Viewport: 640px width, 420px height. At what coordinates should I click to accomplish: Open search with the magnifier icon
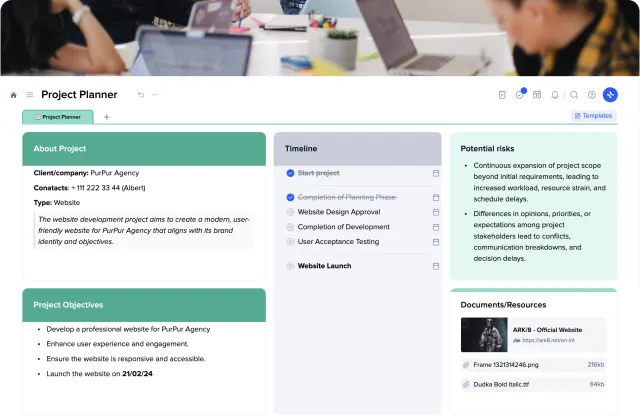[574, 95]
